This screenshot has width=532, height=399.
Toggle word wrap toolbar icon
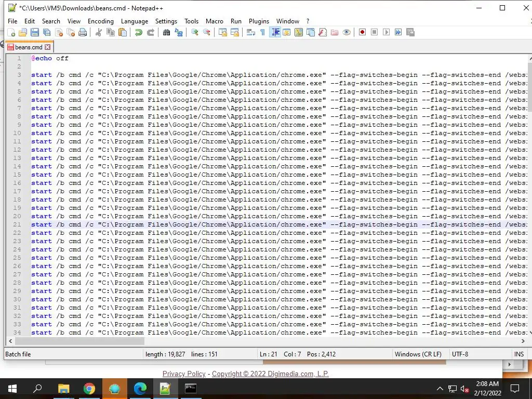pos(251,33)
